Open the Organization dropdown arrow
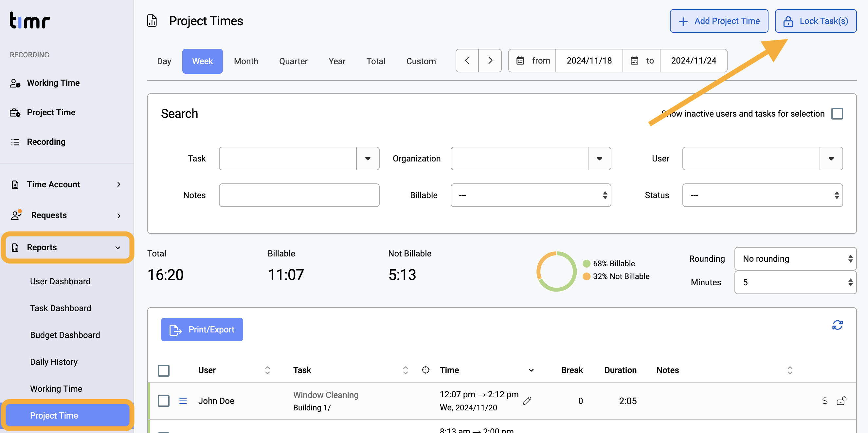This screenshot has height=433, width=868. 599,159
